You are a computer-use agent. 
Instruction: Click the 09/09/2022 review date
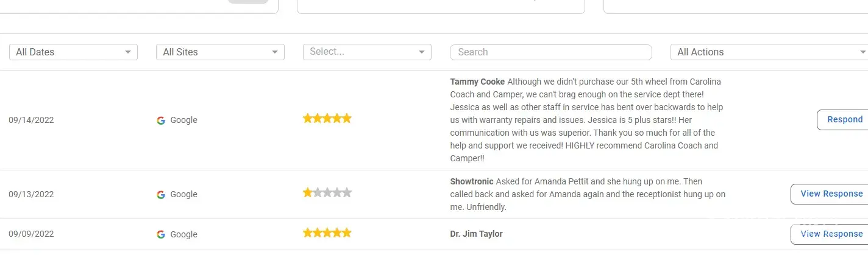(x=31, y=234)
